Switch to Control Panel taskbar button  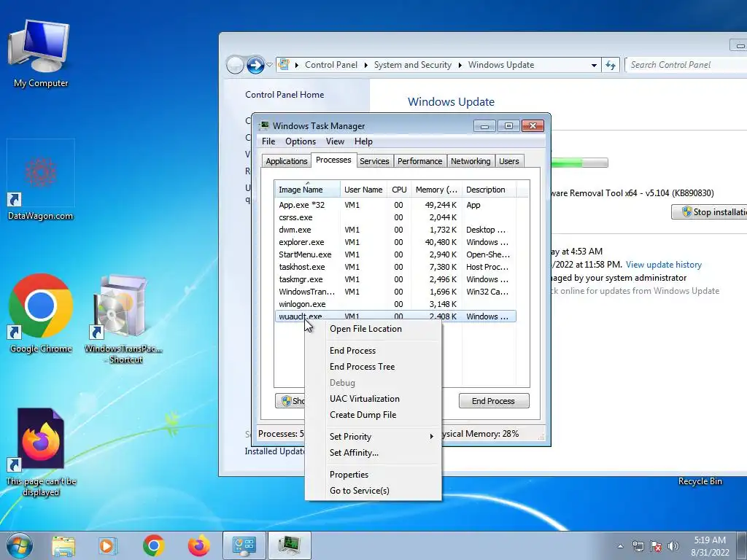pos(244,545)
